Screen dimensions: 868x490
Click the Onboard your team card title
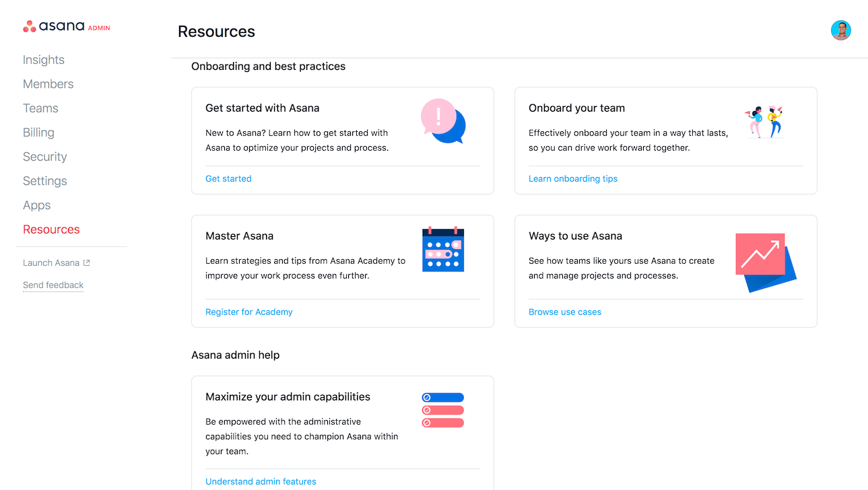pos(576,108)
